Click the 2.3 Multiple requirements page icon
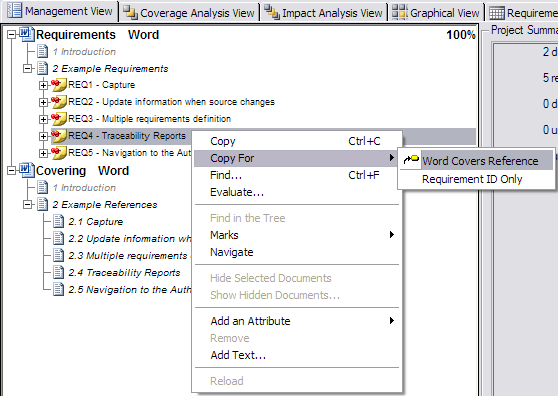 tap(58, 255)
